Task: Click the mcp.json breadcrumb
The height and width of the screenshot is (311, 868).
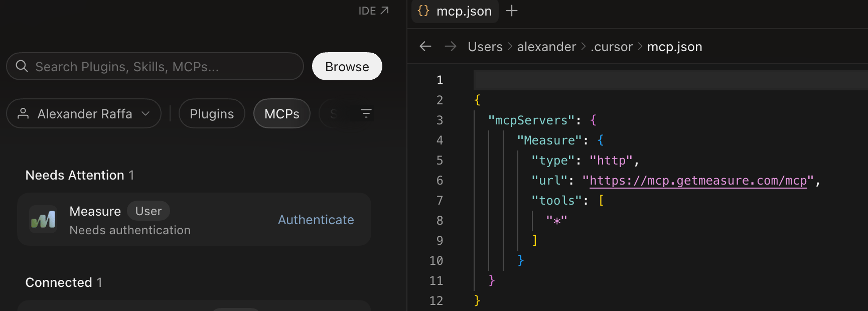Action: 674,47
